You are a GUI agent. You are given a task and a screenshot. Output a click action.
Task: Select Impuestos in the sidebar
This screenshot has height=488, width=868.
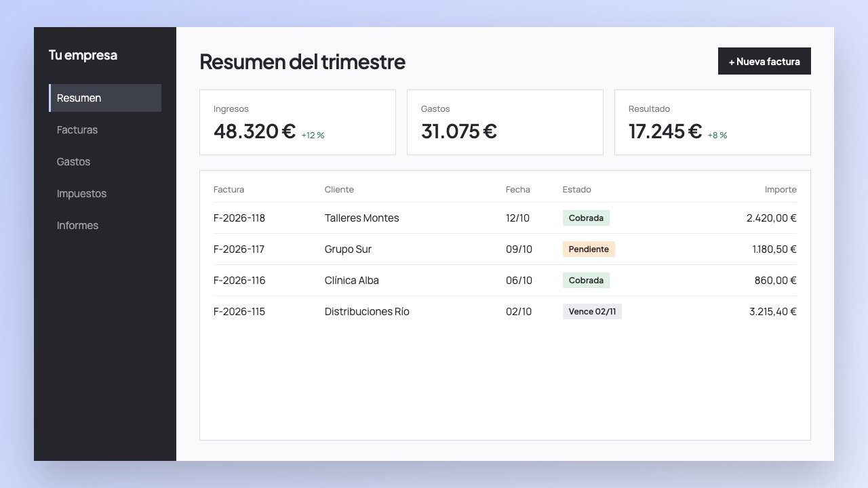click(105, 193)
